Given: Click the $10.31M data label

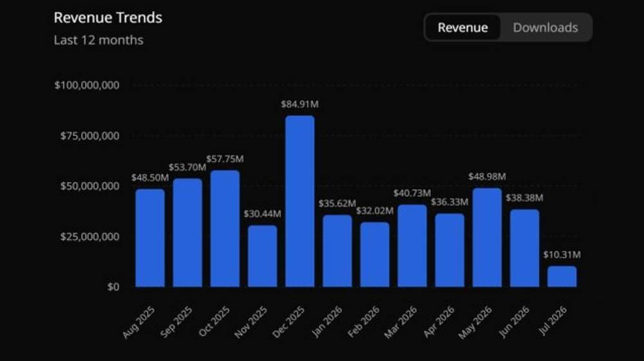Looking at the screenshot, I should pyautogui.click(x=562, y=255).
